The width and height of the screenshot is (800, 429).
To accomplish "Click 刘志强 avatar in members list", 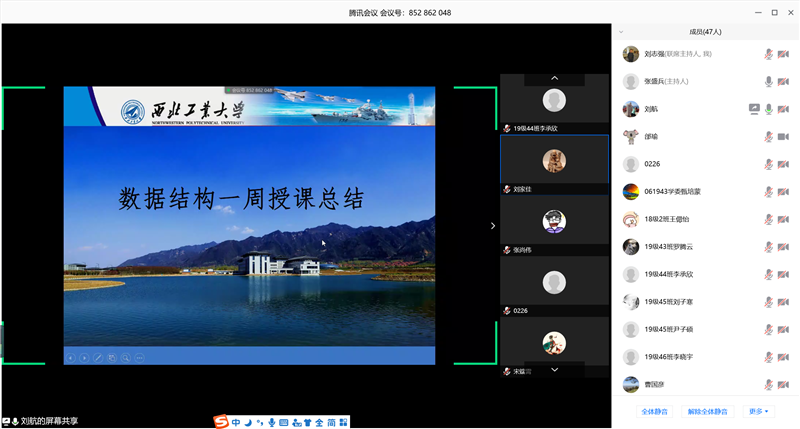I will click(631, 54).
